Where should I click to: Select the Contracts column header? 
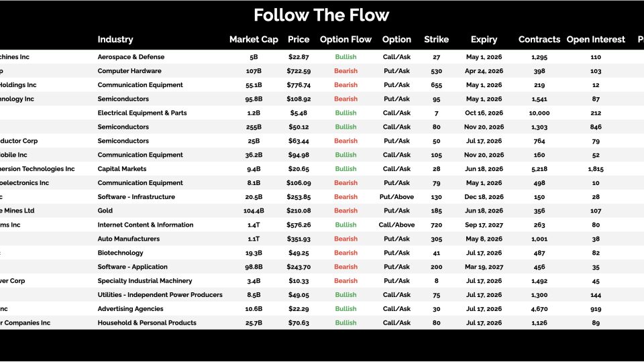click(x=539, y=40)
